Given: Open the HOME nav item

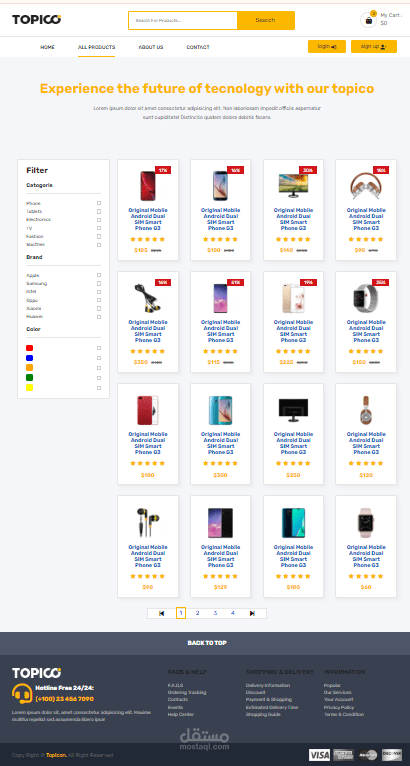Looking at the screenshot, I should coord(47,47).
